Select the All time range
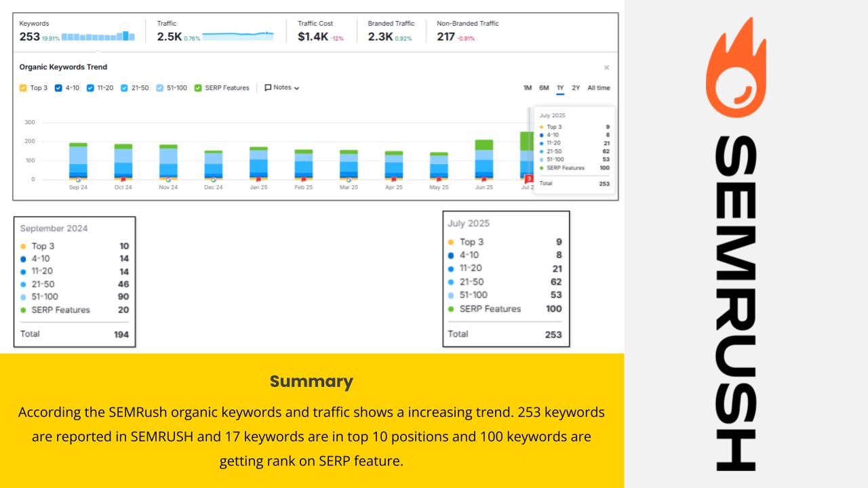Viewport: 868px width, 488px height. [x=598, y=88]
